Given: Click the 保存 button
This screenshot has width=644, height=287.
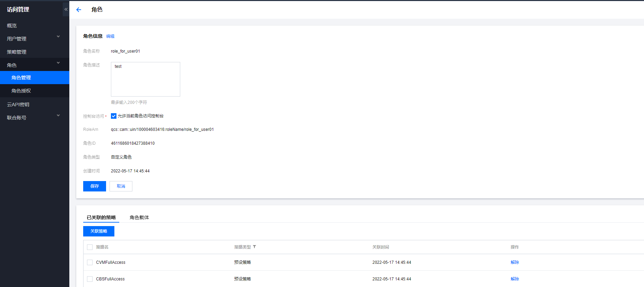Looking at the screenshot, I should pos(95,186).
